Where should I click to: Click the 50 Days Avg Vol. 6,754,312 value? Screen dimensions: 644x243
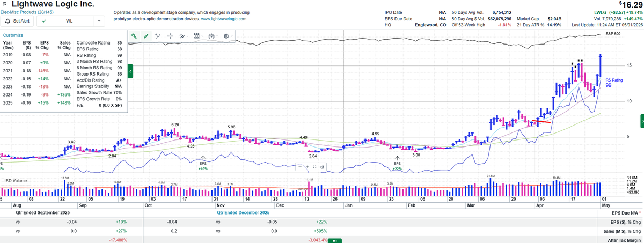501,12
